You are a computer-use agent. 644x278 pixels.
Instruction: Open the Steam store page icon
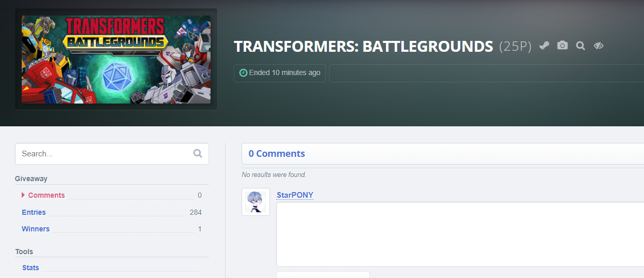click(544, 46)
